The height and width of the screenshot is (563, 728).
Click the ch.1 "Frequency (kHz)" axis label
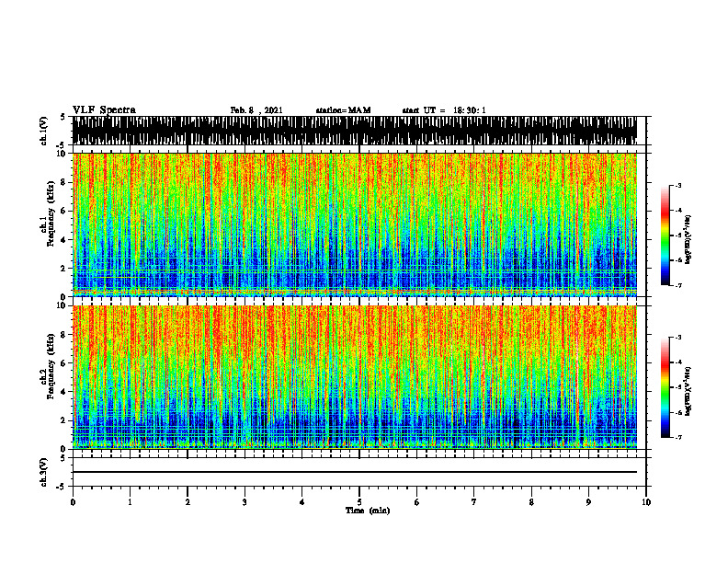point(51,213)
